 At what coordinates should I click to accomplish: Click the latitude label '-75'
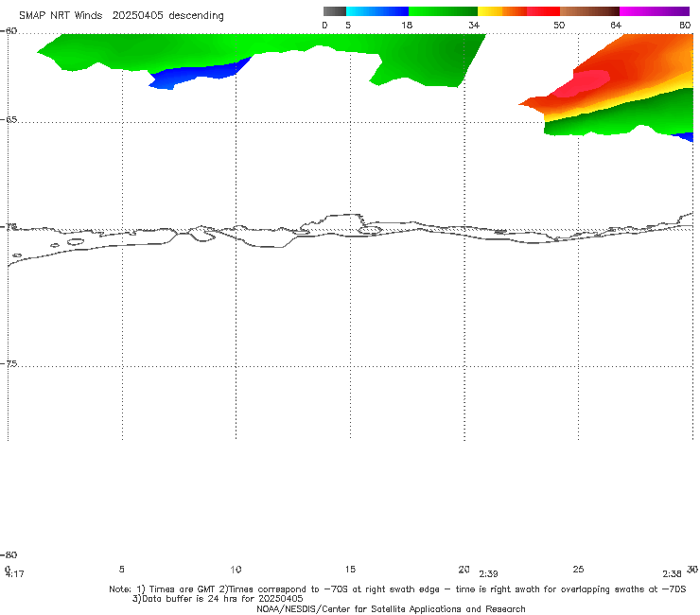(x=9, y=363)
